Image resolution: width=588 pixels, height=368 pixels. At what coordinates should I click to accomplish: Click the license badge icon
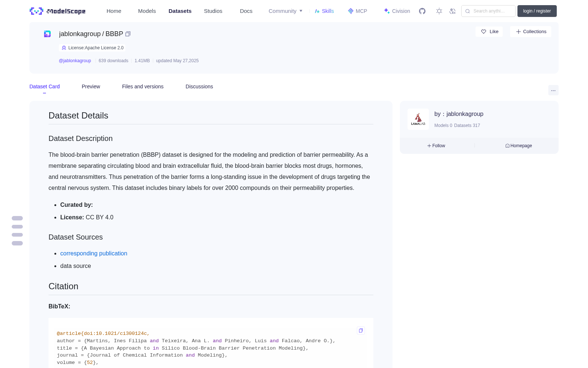64,48
